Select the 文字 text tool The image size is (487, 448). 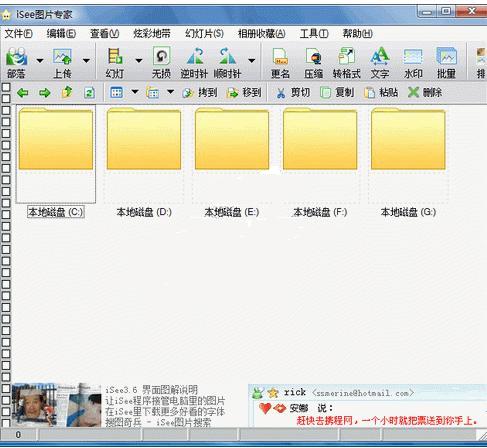[380, 63]
